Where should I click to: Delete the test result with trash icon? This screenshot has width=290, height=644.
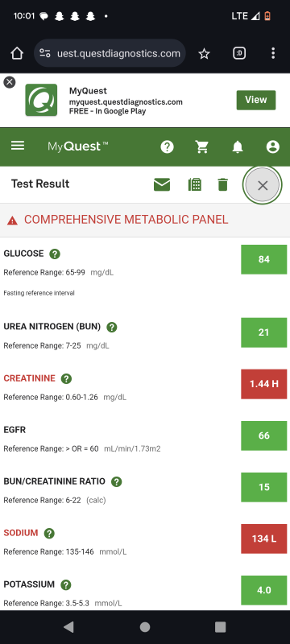pos(222,185)
